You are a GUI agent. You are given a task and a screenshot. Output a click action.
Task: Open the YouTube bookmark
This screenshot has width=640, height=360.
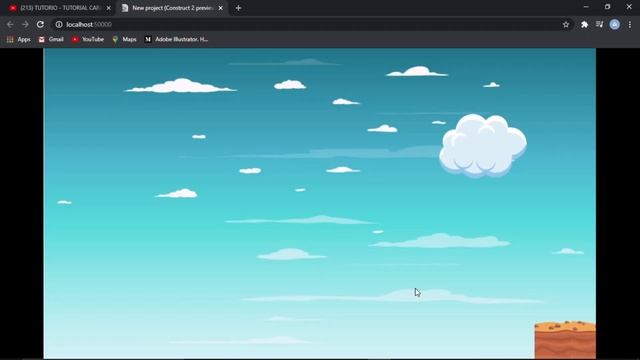88,39
